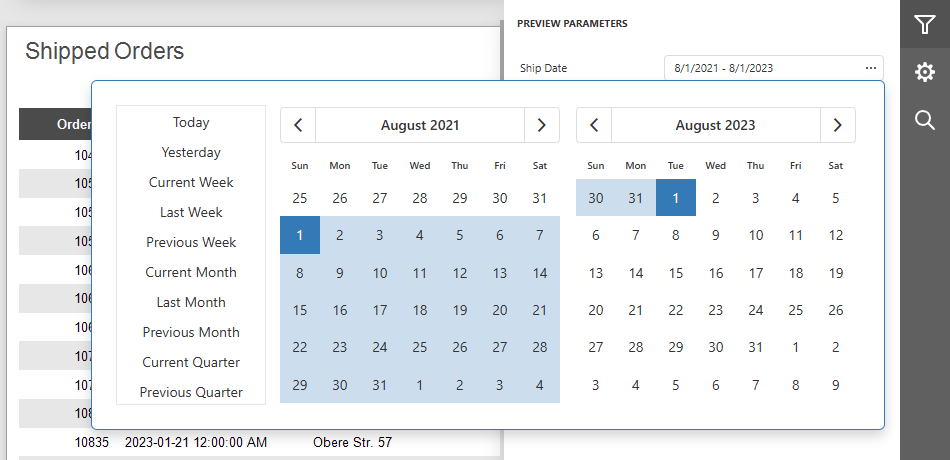Go to previous month from August 2023

tap(594, 125)
